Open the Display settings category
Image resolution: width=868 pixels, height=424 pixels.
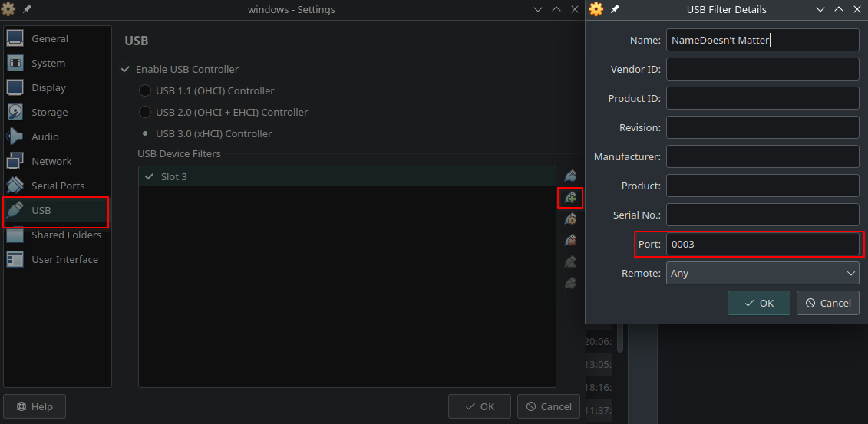(57, 88)
